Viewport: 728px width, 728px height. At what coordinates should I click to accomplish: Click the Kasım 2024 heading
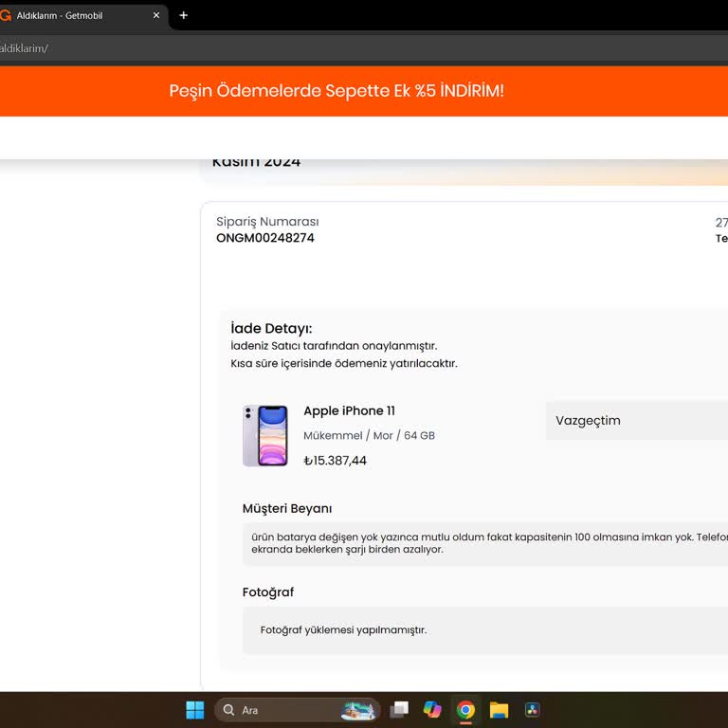click(256, 162)
